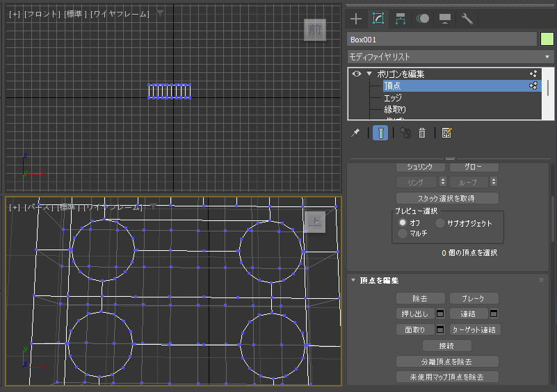This screenshot has height=392, width=557.
Task: Open 面取り settings box icon
Action: (440, 329)
